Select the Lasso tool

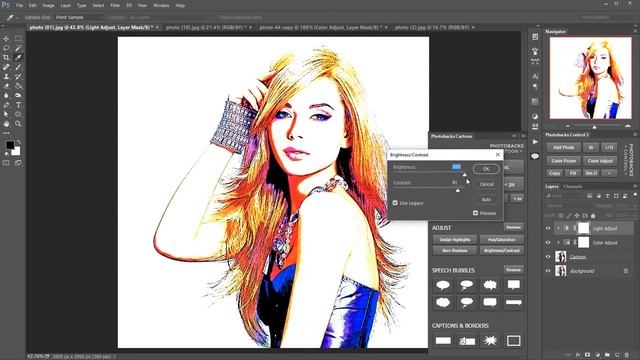(6, 48)
